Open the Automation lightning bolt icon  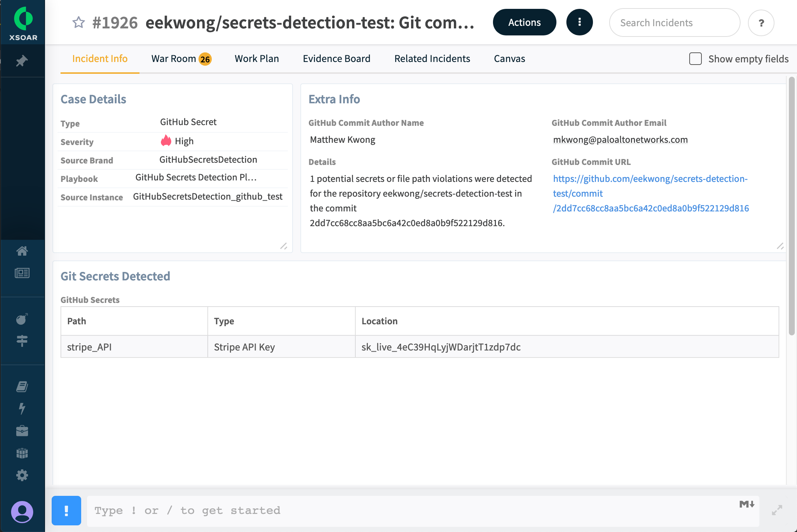pos(22,408)
